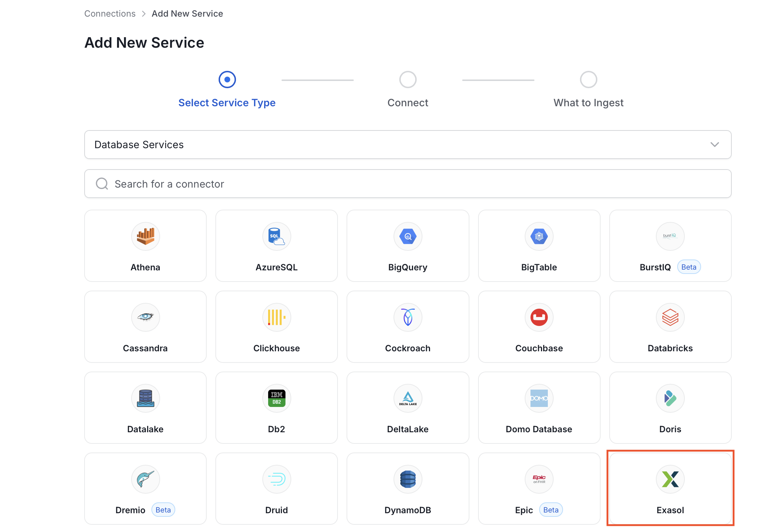Select the Athena connector icon
The width and height of the screenshot is (782, 532).
point(146,236)
